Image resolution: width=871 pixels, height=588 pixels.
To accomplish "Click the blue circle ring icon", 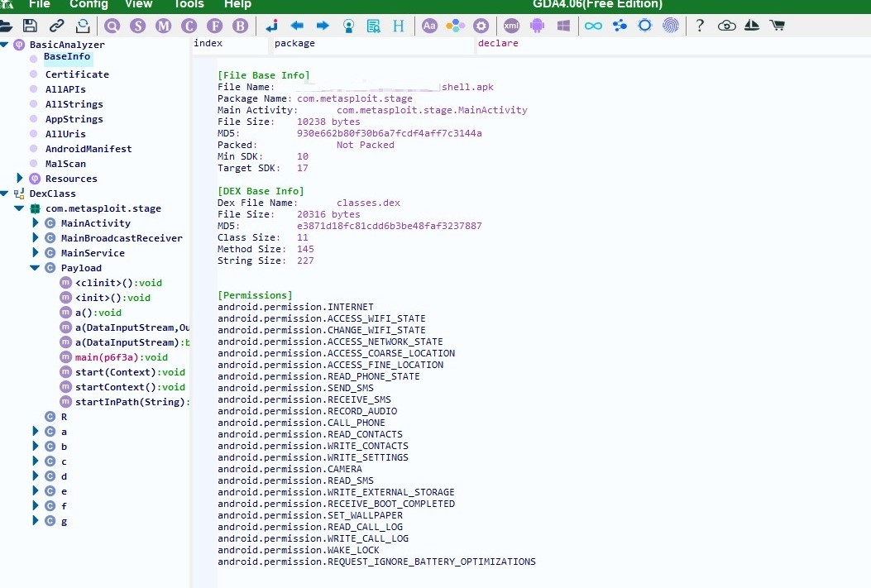I will [645, 26].
